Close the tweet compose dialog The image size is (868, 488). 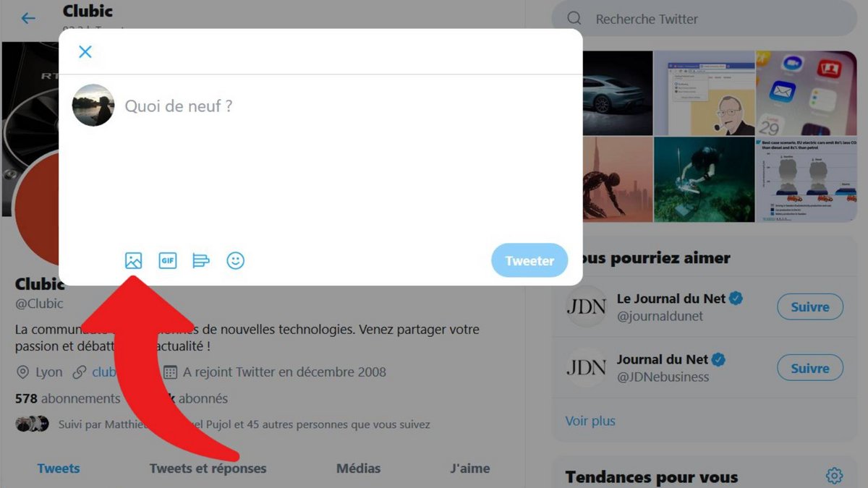[x=85, y=52]
